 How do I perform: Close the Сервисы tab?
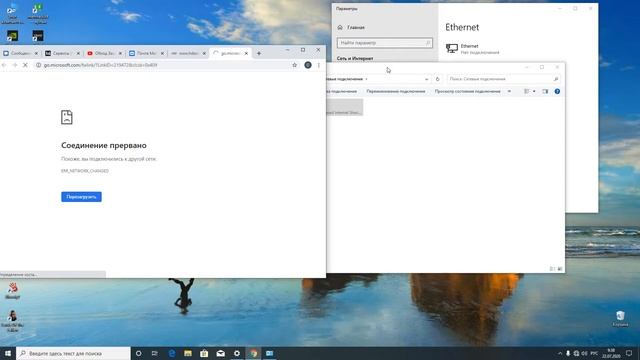coord(78,53)
